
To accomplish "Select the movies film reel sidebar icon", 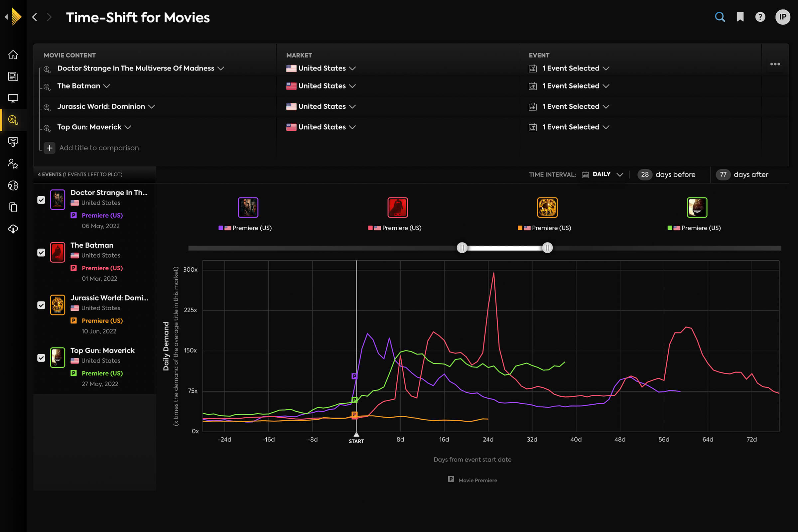I will coord(13,120).
